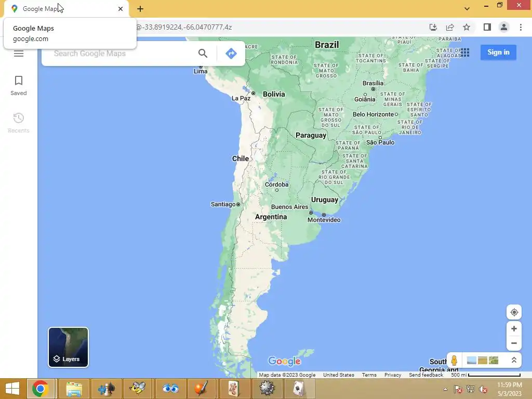Click Chrome in the taskbar

41,389
